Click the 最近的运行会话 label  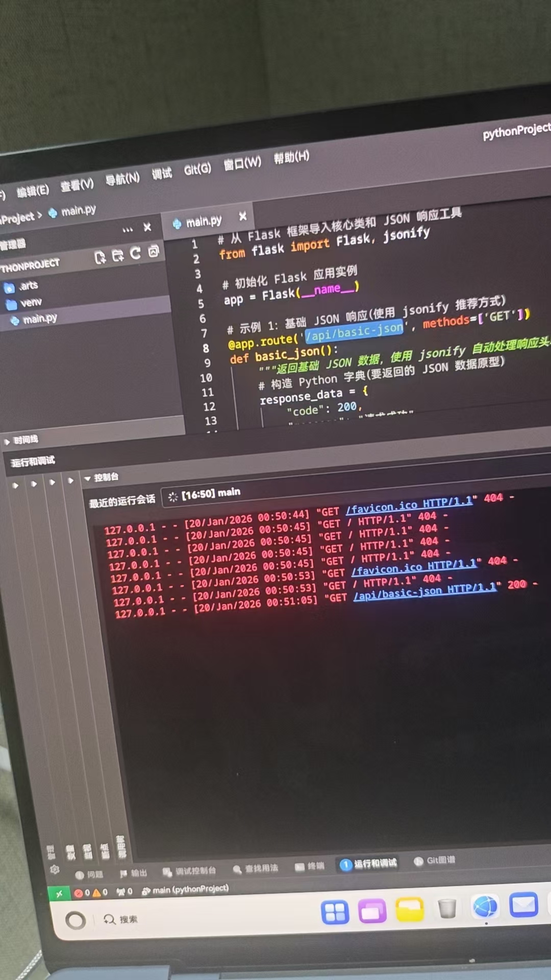(122, 501)
